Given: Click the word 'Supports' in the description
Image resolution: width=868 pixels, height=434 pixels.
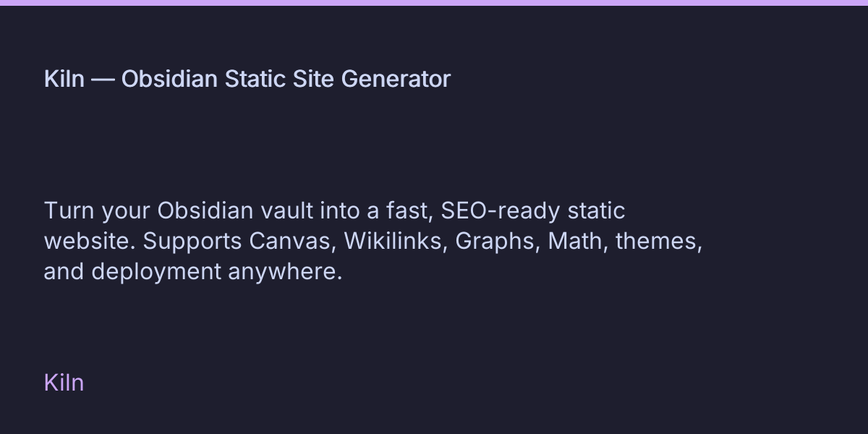Looking at the screenshot, I should (192, 242).
